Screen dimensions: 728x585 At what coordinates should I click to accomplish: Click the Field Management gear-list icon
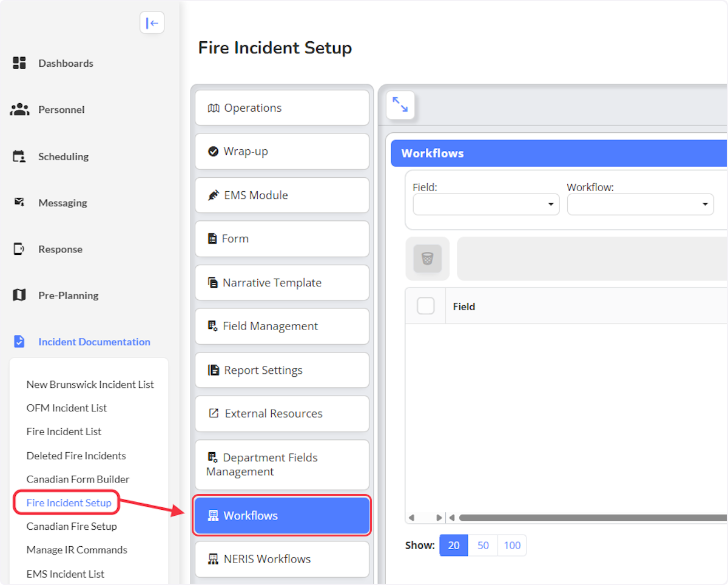coord(213,326)
